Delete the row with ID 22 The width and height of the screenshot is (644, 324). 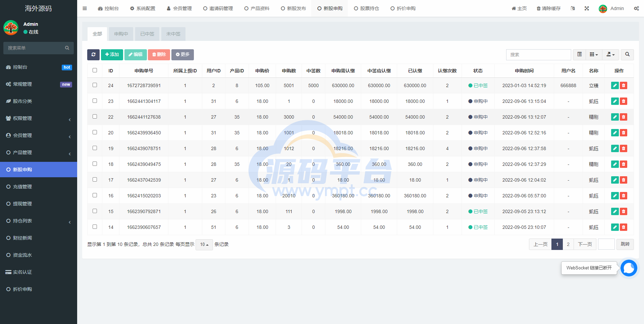(x=624, y=117)
